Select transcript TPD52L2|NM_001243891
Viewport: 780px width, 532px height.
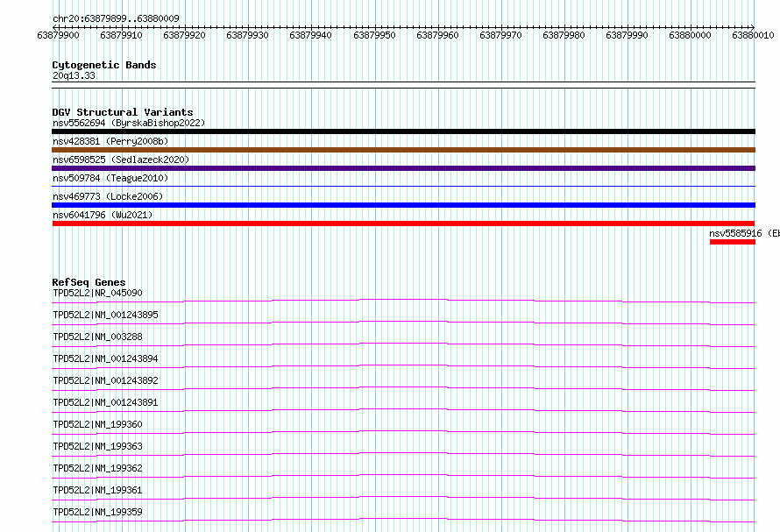105,402
